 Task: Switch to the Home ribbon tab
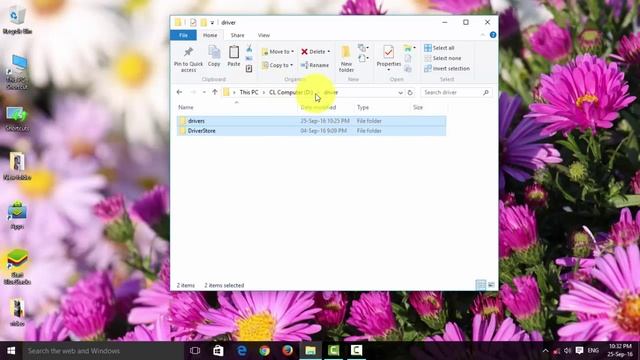coord(210,36)
